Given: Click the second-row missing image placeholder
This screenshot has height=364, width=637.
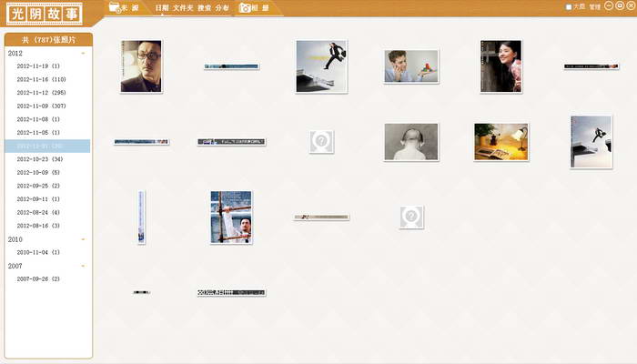Looking at the screenshot, I should point(321,142).
